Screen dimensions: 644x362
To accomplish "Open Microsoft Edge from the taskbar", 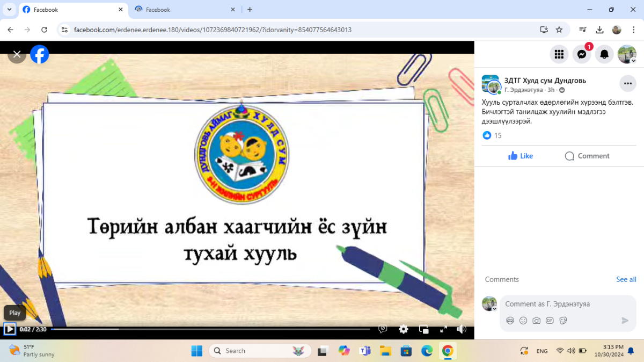I will pyautogui.click(x=427, y=351).
